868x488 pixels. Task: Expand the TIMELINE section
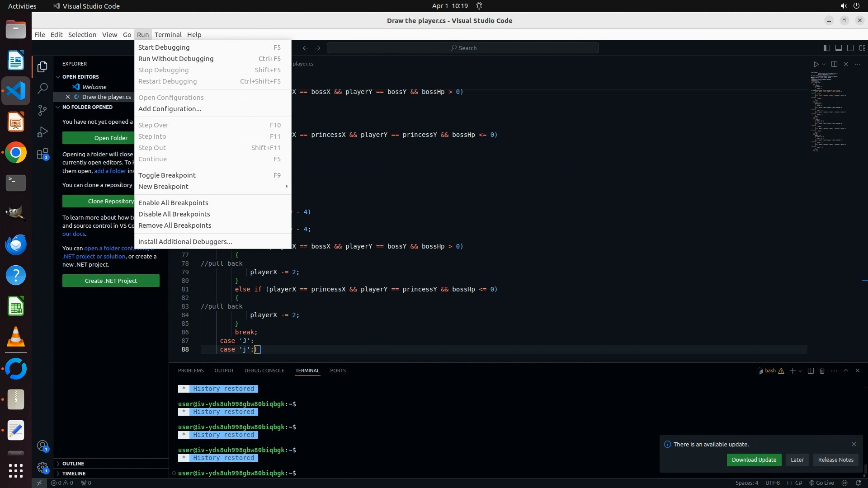pos(74,474)
